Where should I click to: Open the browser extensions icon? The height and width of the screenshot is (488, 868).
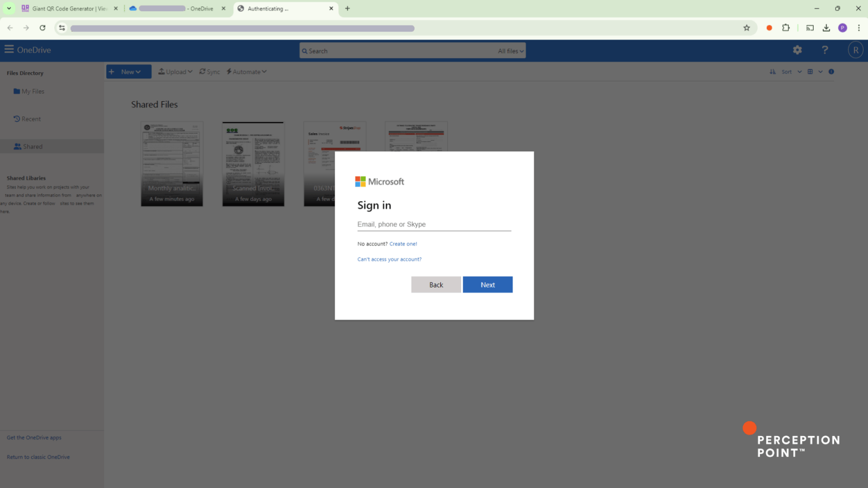pyautogui.click(x=785, y=28)
